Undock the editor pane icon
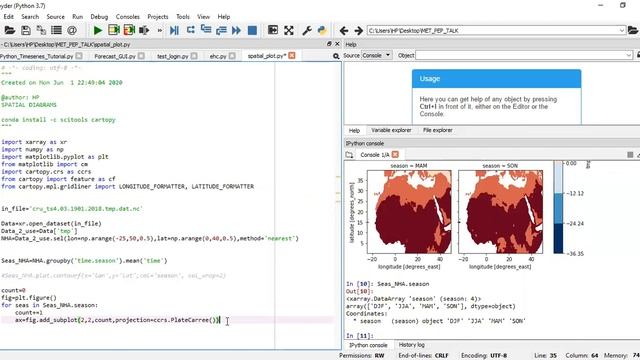 pos(329,44)
